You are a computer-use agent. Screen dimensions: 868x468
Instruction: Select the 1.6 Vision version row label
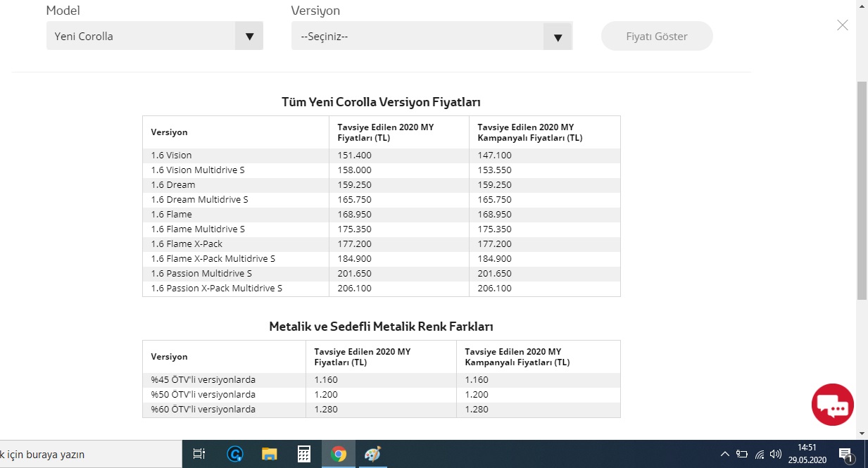pyautogui.click(x=171, y=156)
